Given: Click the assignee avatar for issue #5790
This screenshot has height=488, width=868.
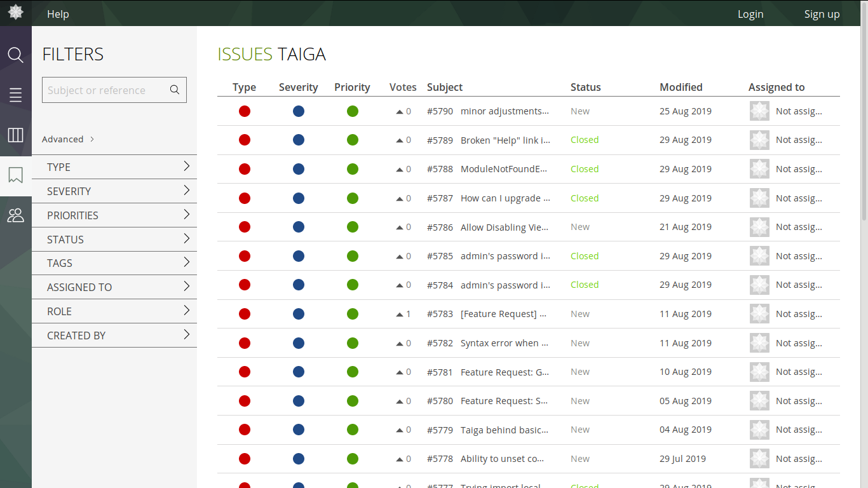Looking at the screenshot, I should (x=759, y=111).
